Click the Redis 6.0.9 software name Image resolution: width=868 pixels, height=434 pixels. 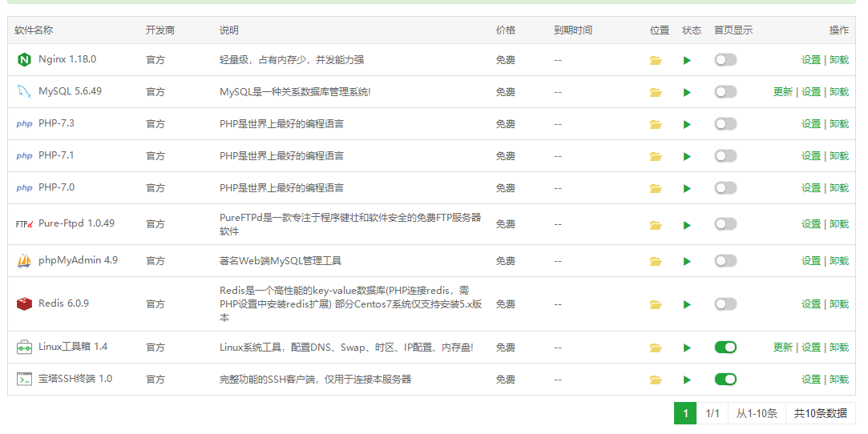click(x=63, y=303)
